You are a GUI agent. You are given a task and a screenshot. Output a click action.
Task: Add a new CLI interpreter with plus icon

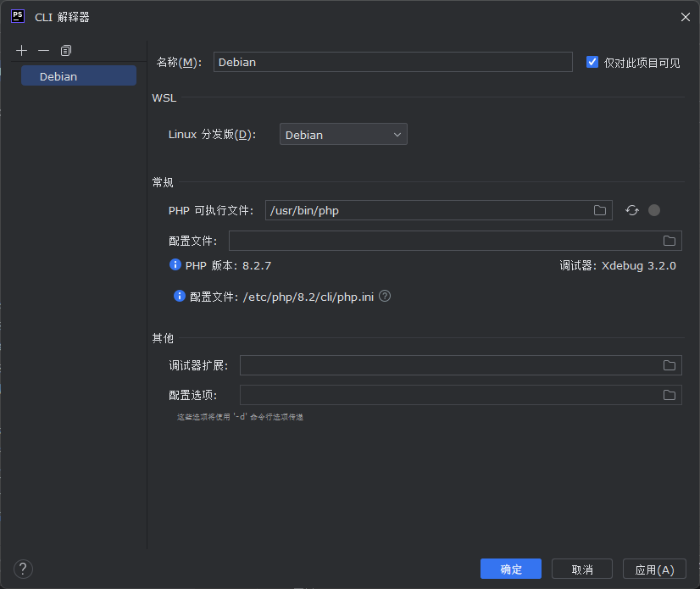coord(21,51)
